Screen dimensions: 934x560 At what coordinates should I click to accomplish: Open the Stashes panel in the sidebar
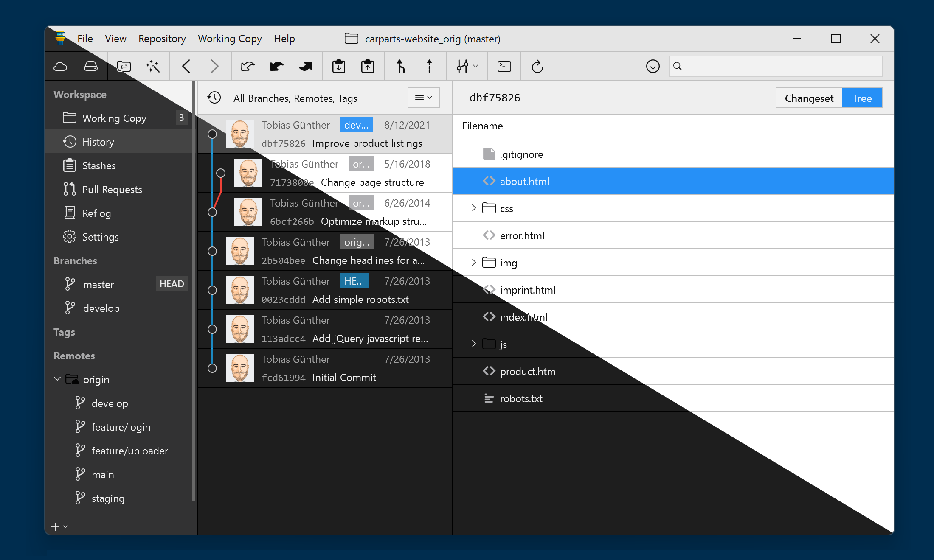click(x=99, y=165)
